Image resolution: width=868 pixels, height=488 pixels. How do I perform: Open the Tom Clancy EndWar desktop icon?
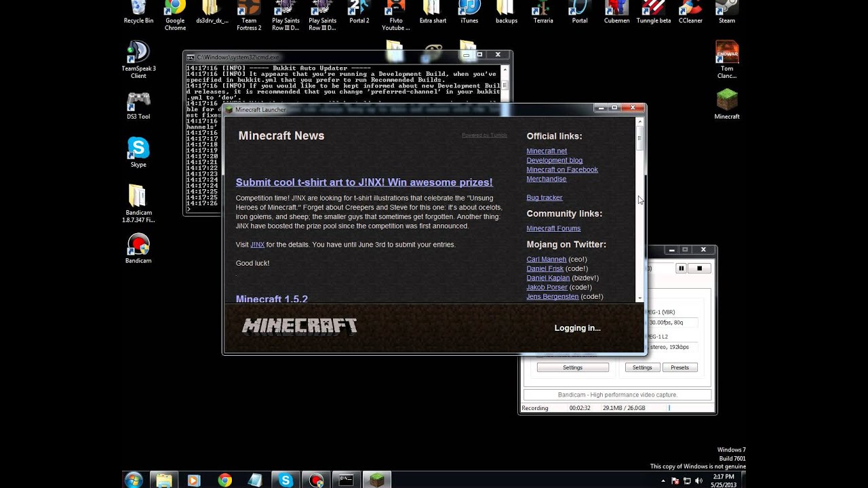[x=727, y=59]
